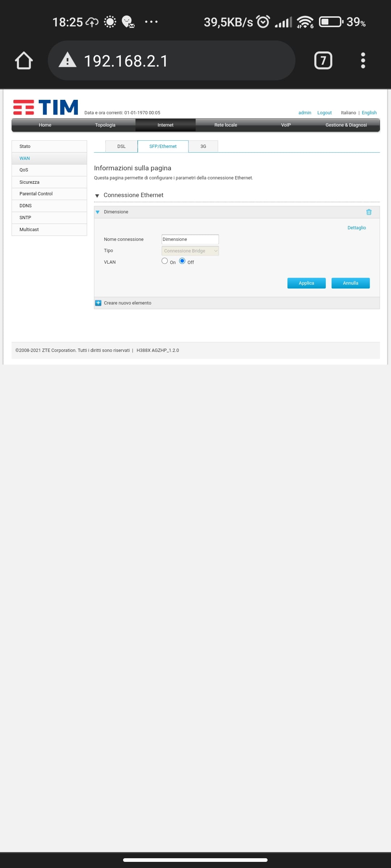Select VLAN On radio button
Screen dimensions: 391x868
(x=165, y=261)
